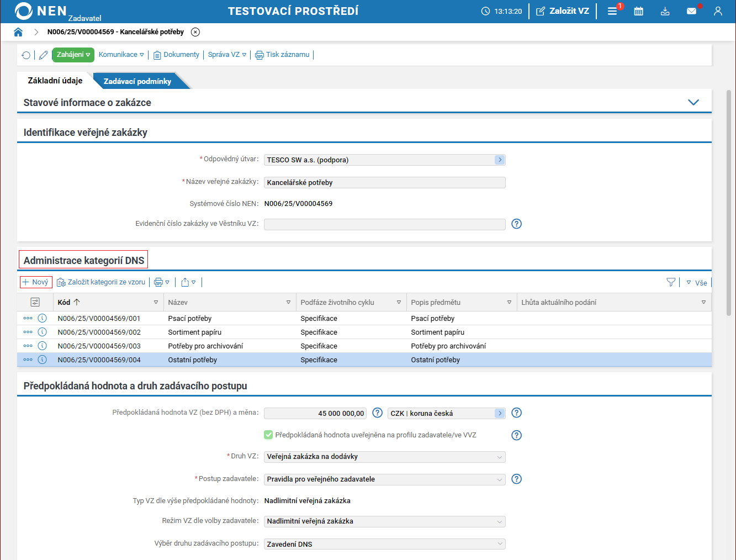Click the Název veřejné zakázky input field

pyautogui.click(x=384, y=182)
